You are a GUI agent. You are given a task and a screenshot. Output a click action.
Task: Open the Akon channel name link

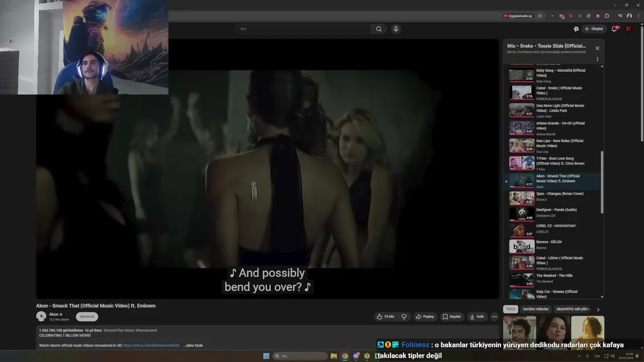pyautogui.click(x=54, y=314)
